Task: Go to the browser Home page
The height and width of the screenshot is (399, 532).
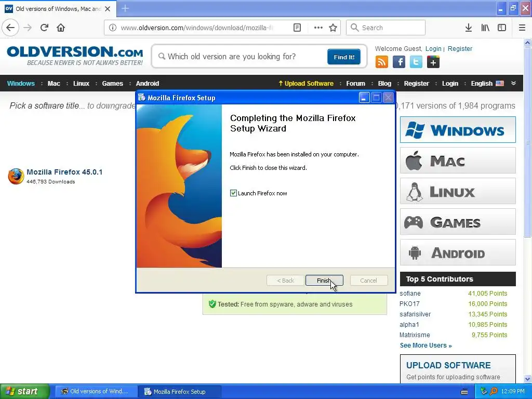Action: click(61, 28)
